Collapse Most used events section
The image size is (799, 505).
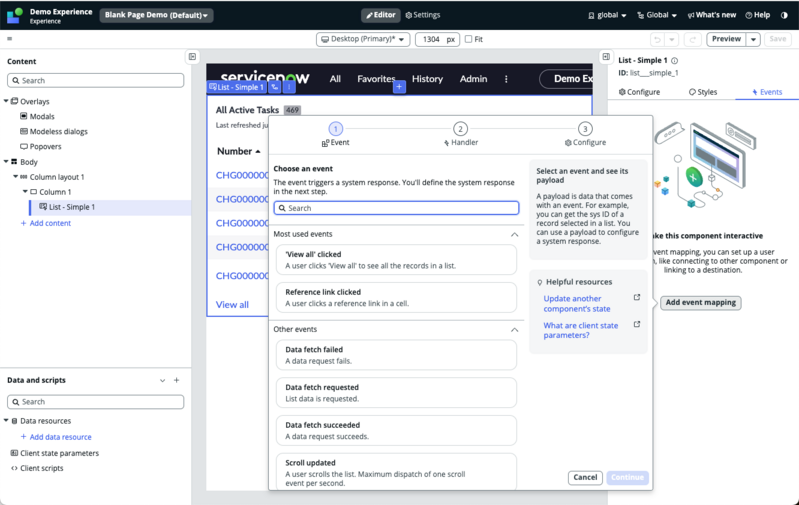(515, 234)
